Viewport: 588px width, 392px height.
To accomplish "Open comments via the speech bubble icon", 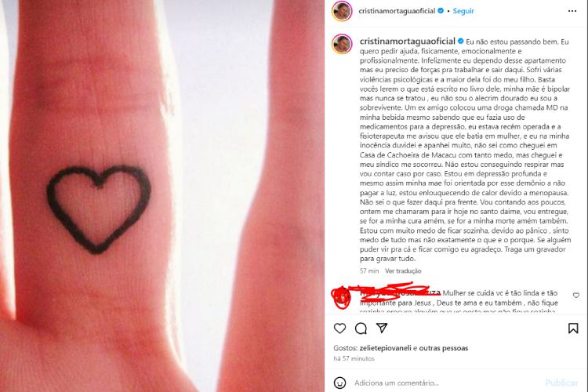I will [x=361, y=328].
